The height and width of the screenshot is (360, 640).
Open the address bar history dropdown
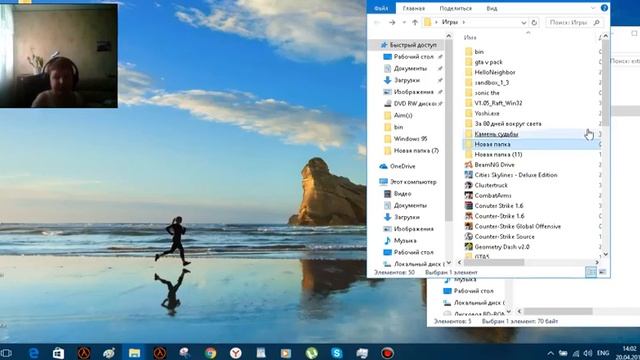tap(524, 22)
